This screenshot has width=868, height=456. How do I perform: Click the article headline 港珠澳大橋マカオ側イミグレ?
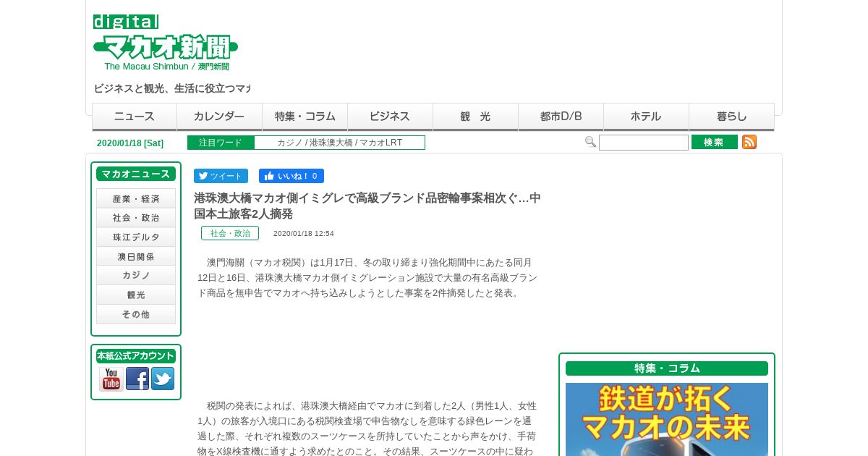[367, 206]
